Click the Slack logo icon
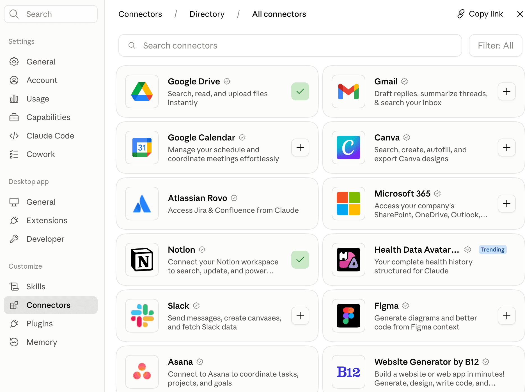Image resolution: width=532 pixels, height=392 pixels. click(142, 316)
